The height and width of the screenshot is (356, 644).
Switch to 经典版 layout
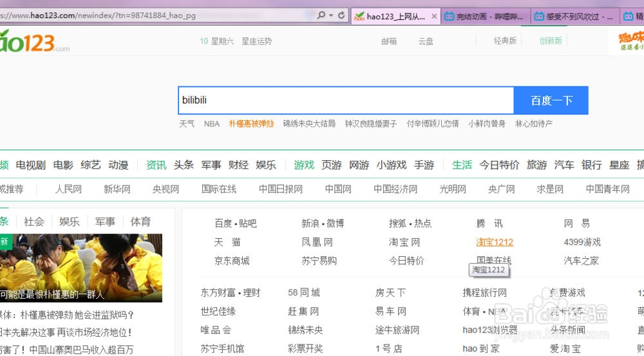[x=505, y=41]
